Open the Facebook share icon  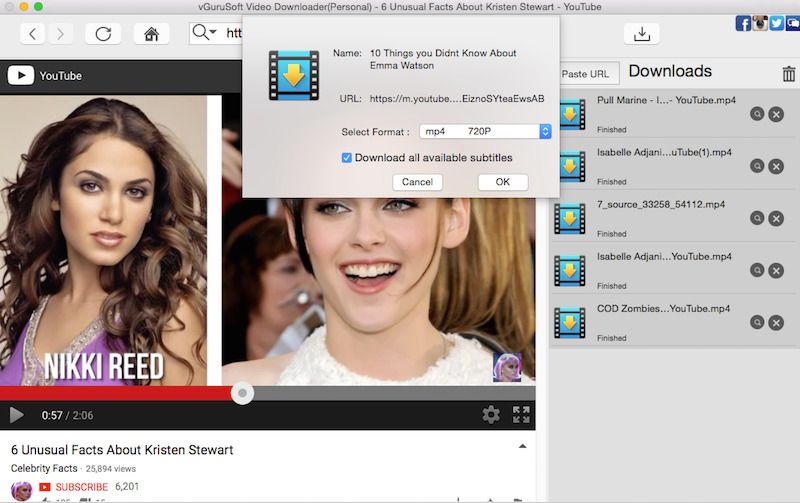pyautogui.click(x=743, y=23)
